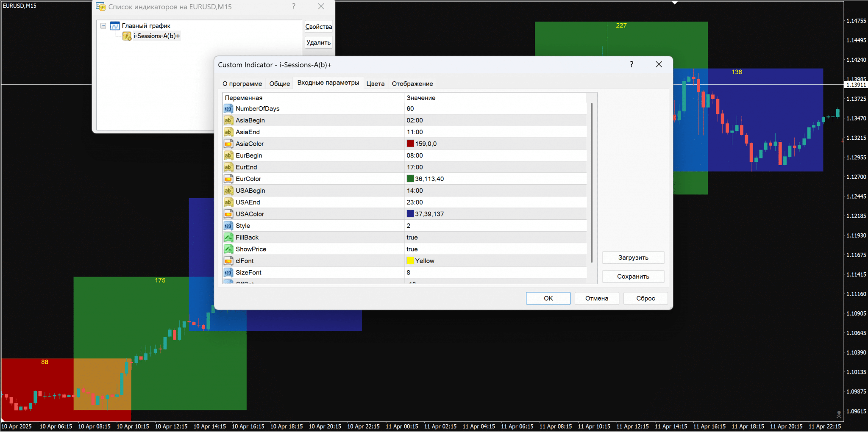Select the FillBack true value
868x432 pixels.
coord(412,238)
